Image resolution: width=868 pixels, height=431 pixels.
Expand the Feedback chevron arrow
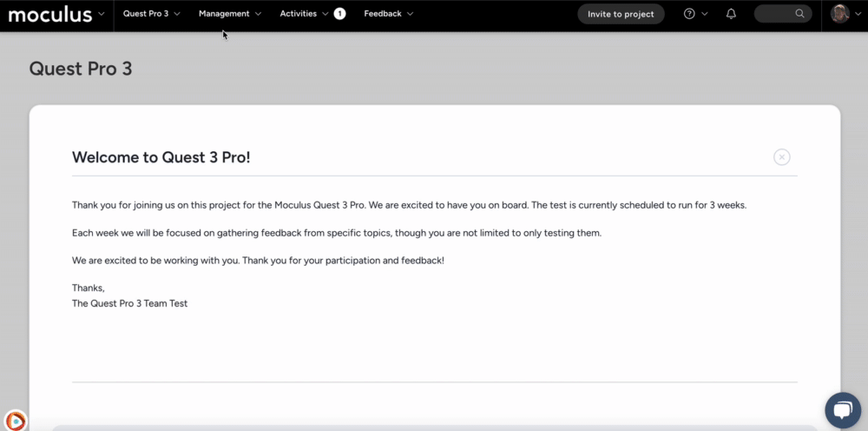tap(410, 14)
